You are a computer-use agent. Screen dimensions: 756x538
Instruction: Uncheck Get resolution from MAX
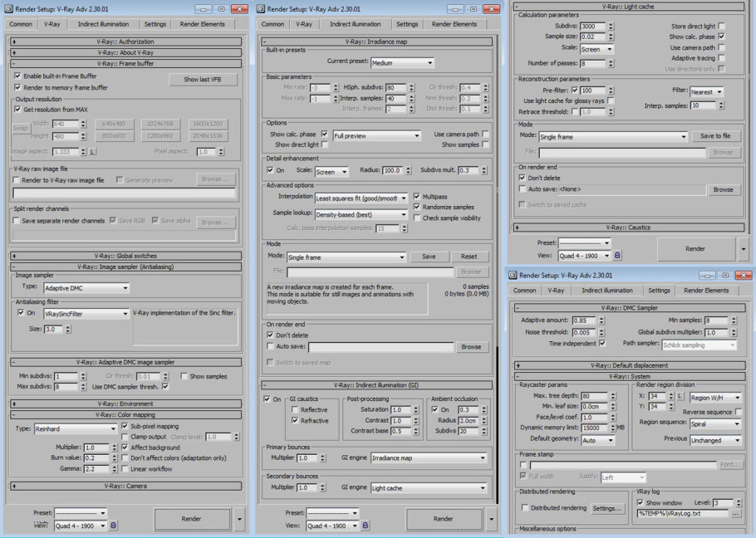(17, 110)
